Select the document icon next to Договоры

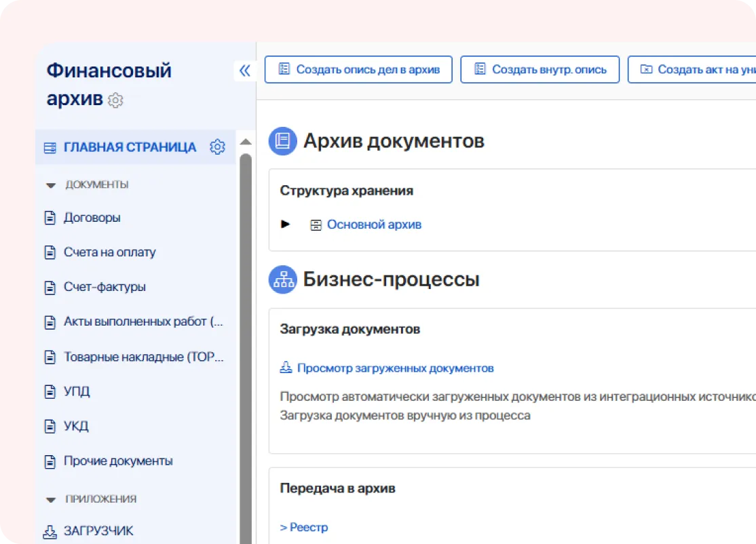point(50,217)
